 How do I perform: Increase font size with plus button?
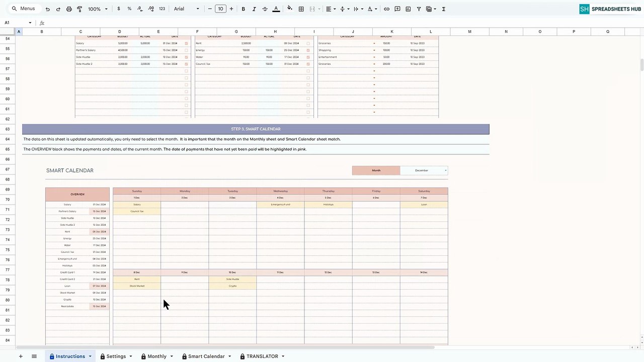[231, 9]
